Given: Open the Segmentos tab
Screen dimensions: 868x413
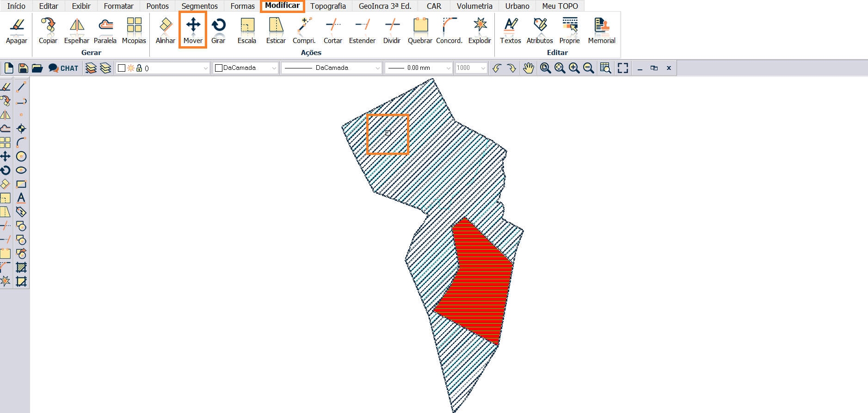Looking at the screenshot, I should pos(199,6).
